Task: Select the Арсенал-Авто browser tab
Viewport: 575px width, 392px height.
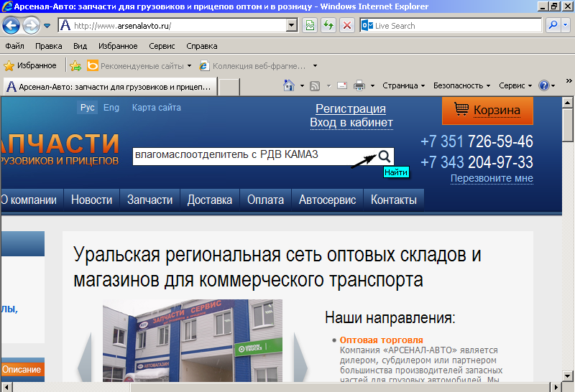Action: 110,87
